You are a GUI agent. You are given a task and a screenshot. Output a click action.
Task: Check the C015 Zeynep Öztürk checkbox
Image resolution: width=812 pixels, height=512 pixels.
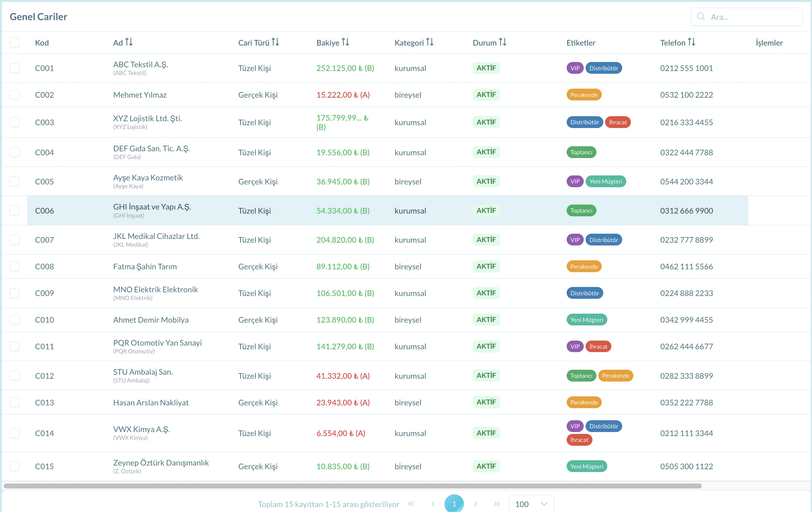(x=15, y=466)
